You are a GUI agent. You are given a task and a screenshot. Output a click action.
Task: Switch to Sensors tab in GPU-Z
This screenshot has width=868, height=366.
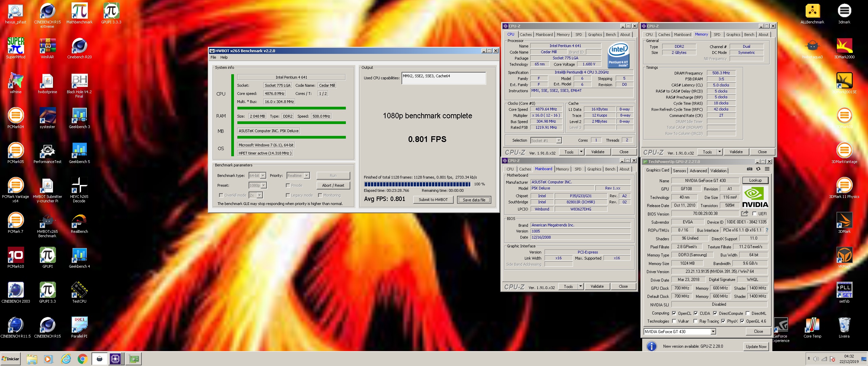(679, 171)
